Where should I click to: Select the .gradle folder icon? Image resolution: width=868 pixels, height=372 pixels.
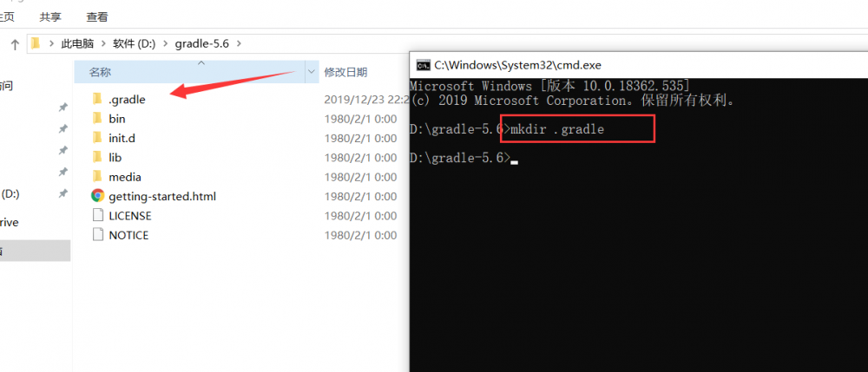click(97, 99)
